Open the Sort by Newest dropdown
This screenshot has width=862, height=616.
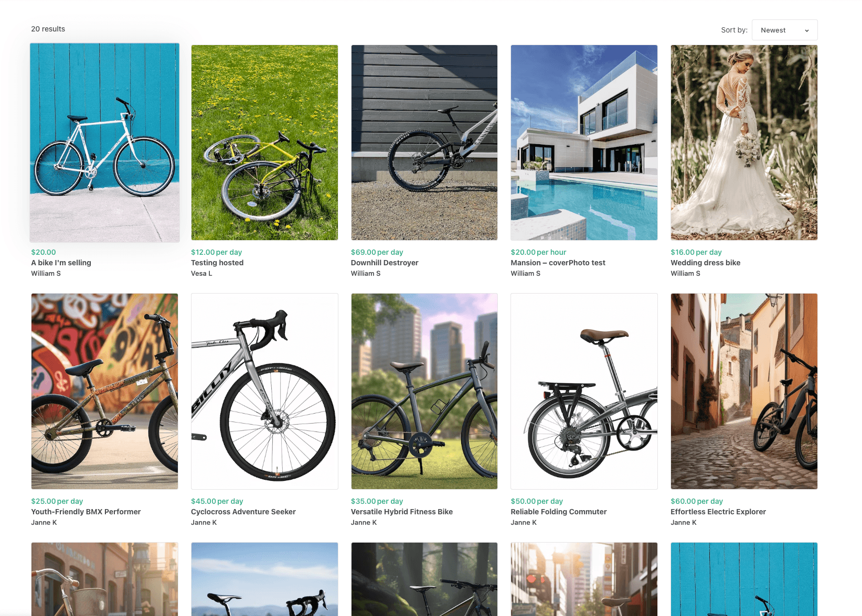tap(784, 30)
